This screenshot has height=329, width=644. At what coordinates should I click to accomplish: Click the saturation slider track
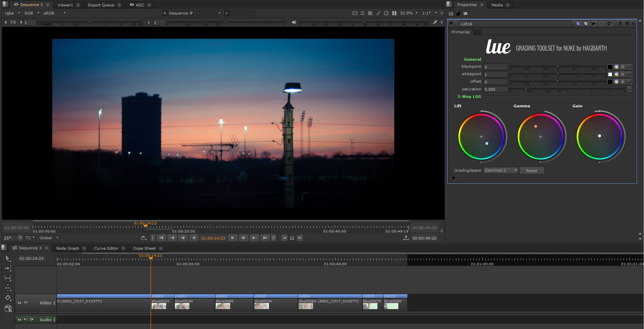coord(567,89)
